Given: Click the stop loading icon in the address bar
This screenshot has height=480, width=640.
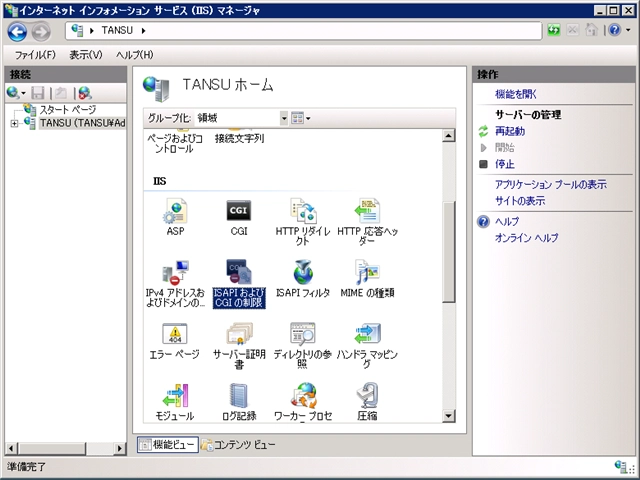Looking at the screenshot, I should (573, 30).
